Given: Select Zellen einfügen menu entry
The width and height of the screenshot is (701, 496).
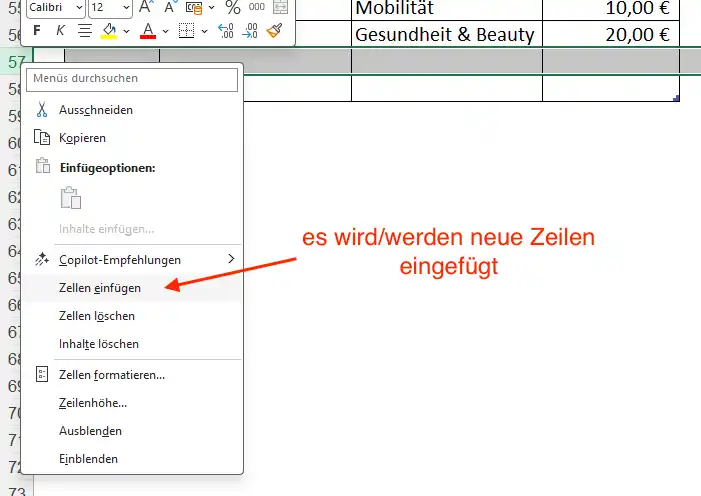Looking at the screenshot, I should tap(132, 288).
